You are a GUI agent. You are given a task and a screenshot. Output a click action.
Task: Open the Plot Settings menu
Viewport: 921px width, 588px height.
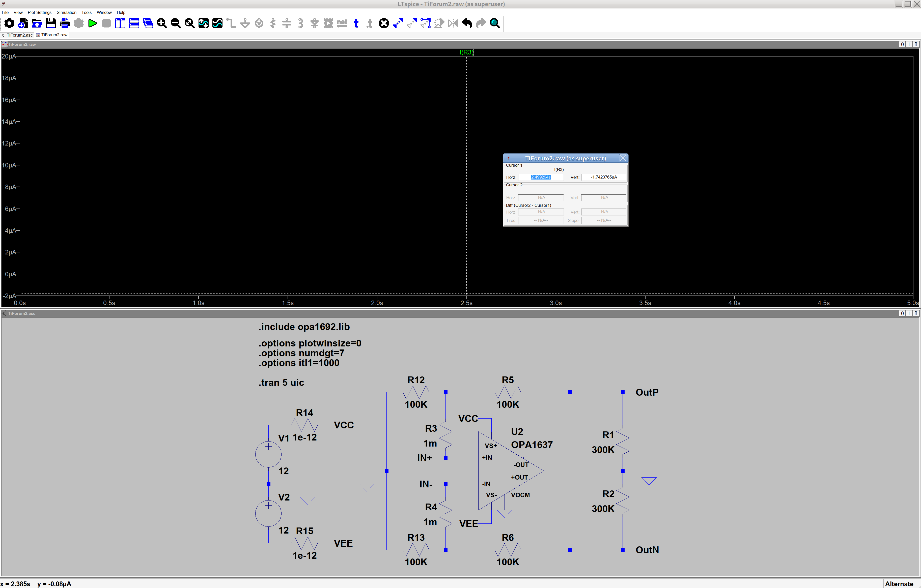point(39,12)
